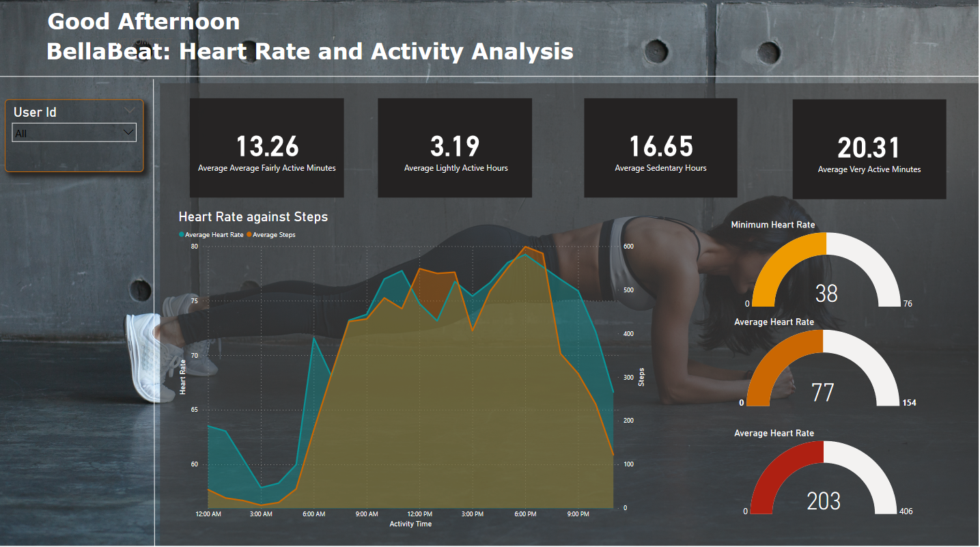Open the User Id slicer dropdown
Image resolution: width=980 pixels, height=547 pixels.
(128, 132)
